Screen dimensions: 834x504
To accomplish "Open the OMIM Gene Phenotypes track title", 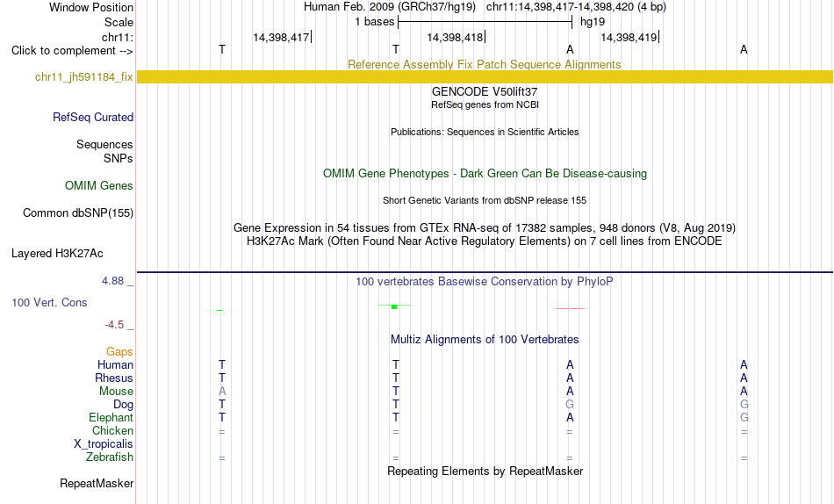I will (485, 174).
